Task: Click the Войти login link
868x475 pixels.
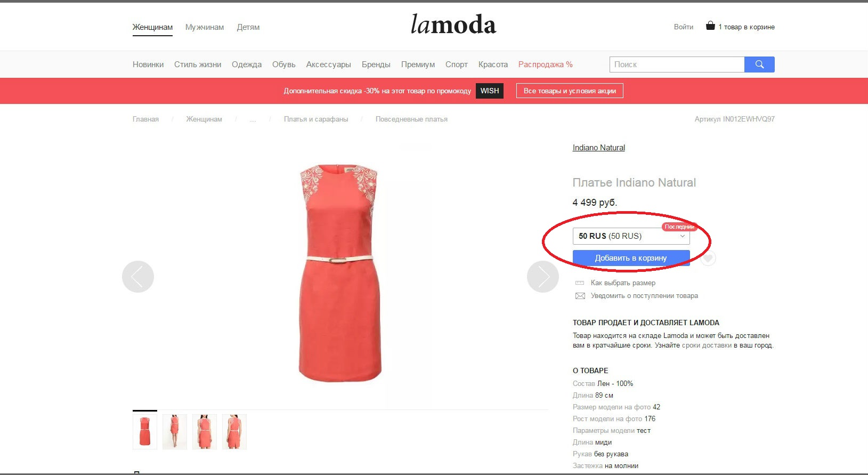Action: [683, 27]
